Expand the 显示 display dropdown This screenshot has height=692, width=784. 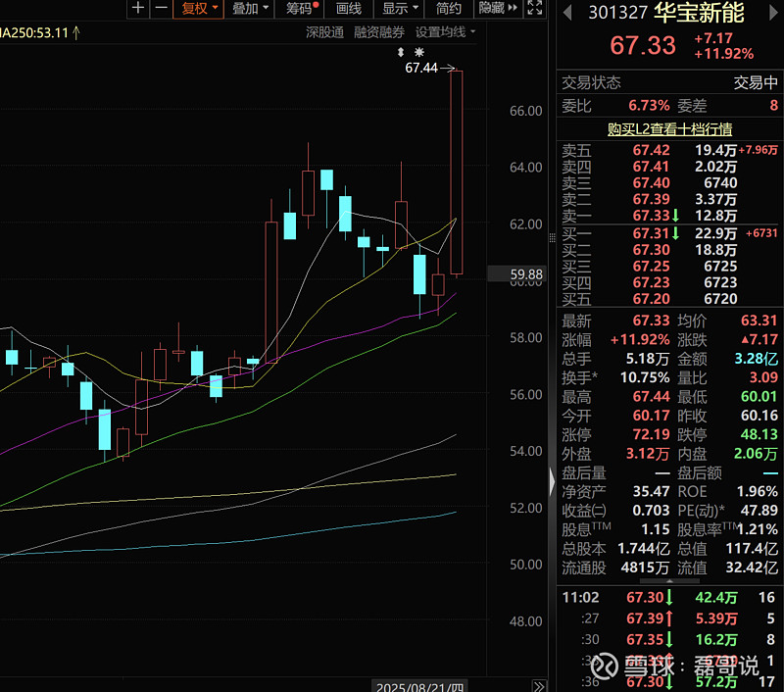399,9
